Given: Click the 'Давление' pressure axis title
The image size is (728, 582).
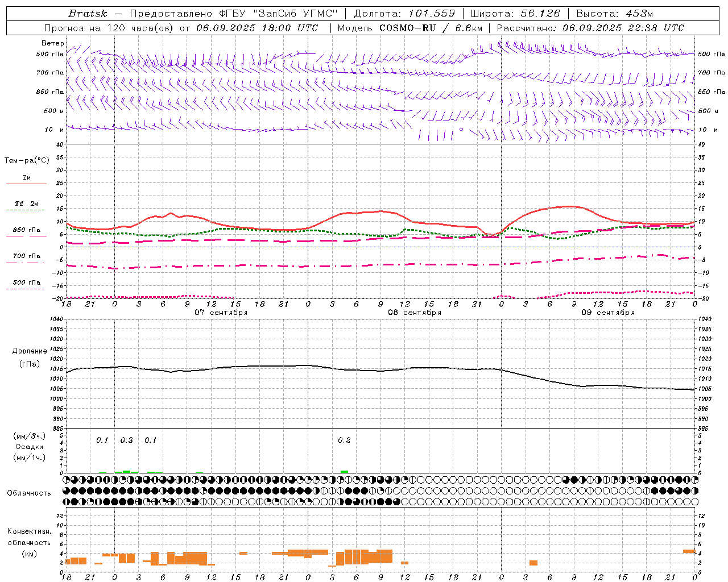Looking at the screenshot, I should 30,351.
